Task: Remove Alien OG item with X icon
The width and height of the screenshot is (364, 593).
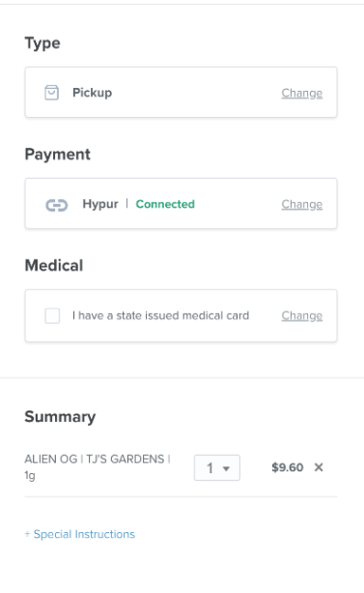Action: (319, 467)
